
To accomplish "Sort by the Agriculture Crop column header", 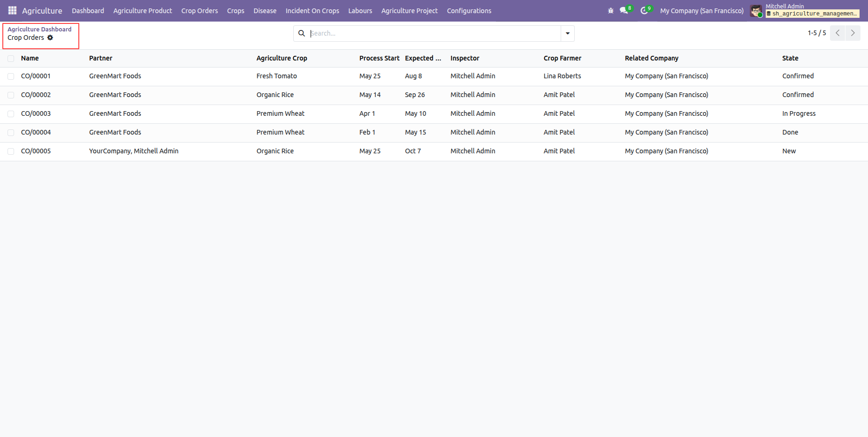I will click(282, 58).
